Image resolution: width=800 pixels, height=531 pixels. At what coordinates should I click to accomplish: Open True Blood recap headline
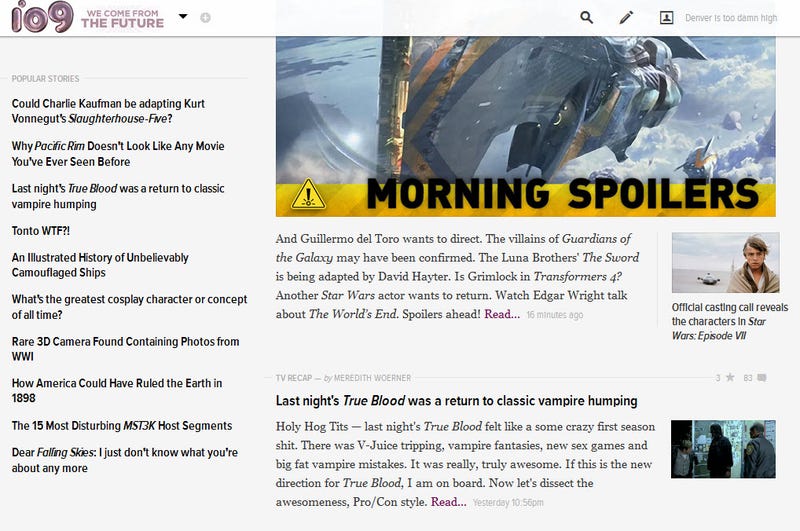tap(456, 401)
